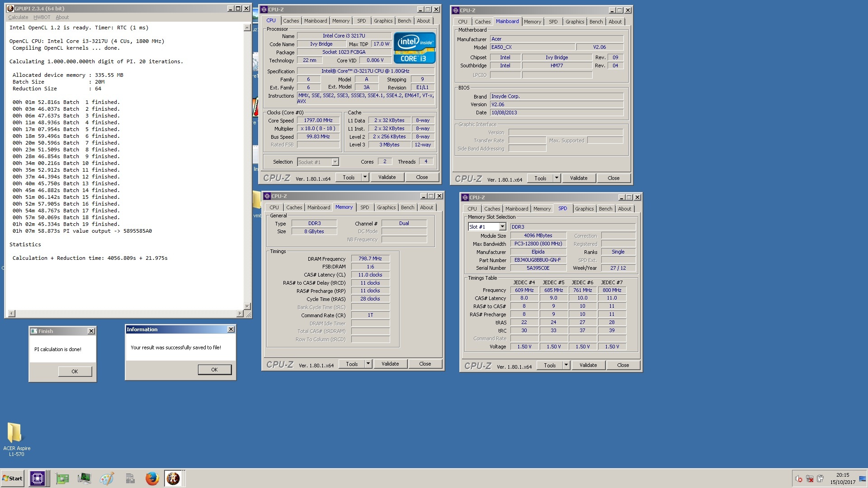Click the power plug tray icon

pyautogui.click(x=821, y=479)
